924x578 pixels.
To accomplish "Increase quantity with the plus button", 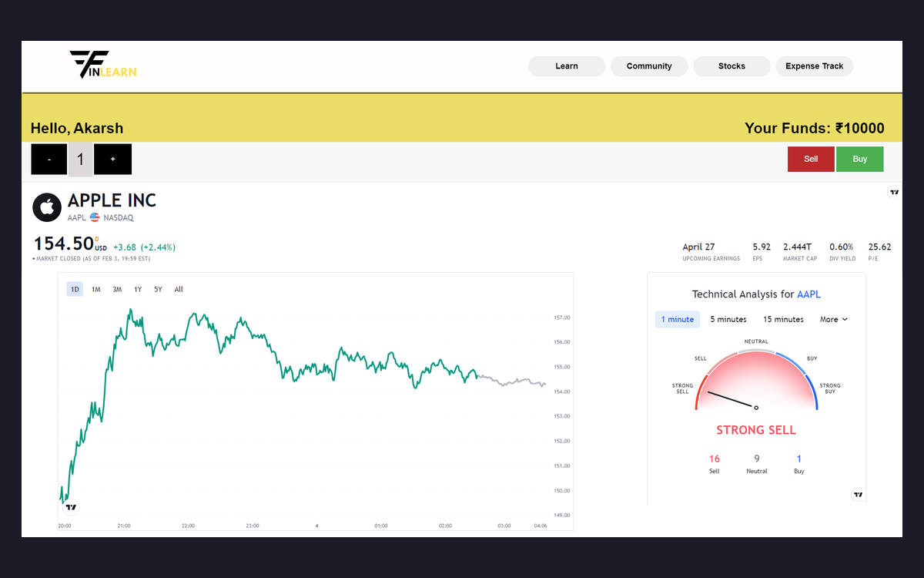I will click(x=113, y=159).
